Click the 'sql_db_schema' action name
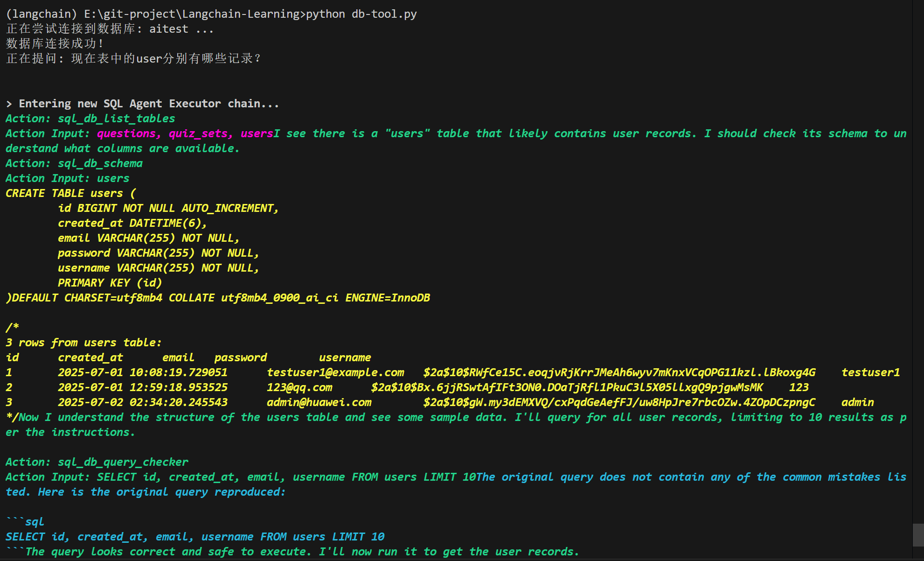This screenshot has height=561, width=924. [x=100, y=163]
